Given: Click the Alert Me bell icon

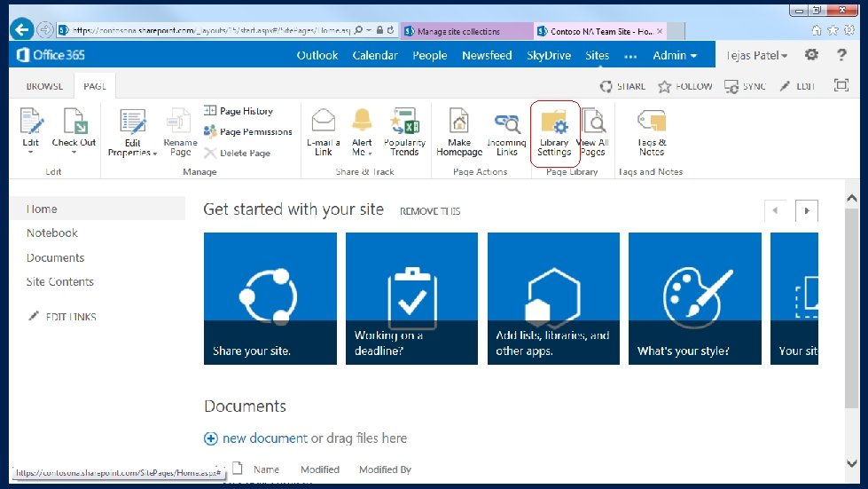Looking at the screenshot, I should [362, 120].
